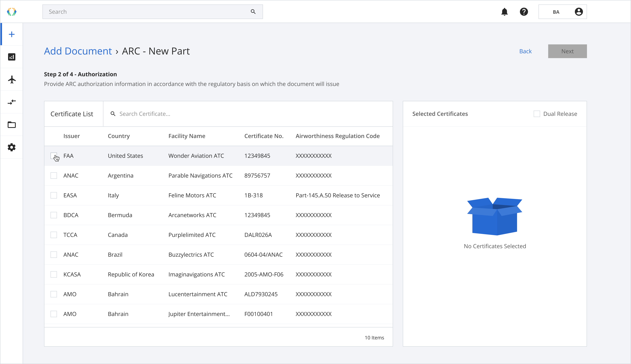The height and width of the screenshot is (364, 631).
Task: Click the help question mark icon
Action: tap(524, 12)
